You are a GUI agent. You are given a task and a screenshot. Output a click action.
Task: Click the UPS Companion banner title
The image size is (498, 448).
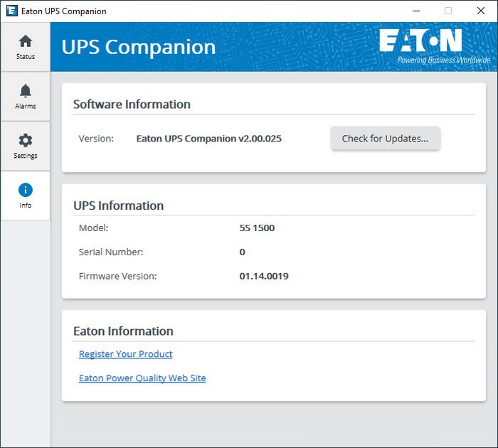click(x=139, y=47)
